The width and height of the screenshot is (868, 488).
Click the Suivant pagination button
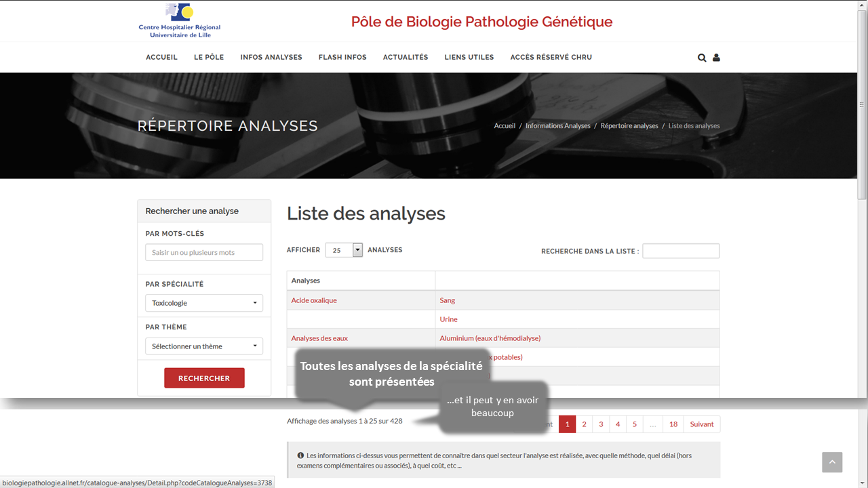click(x=701, y=424)
